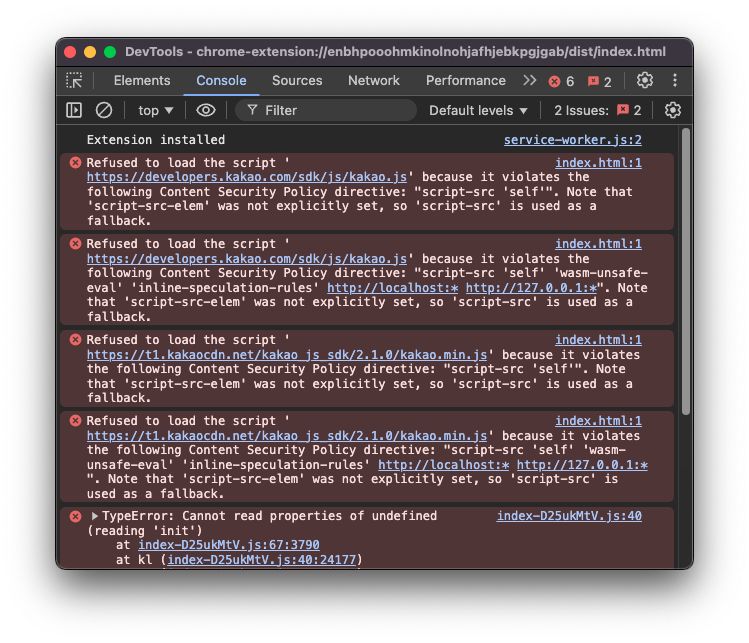749x643 pixels.
Task: Click http://127.0.0.1:* link in second error
Action: [x=532, y=288]
